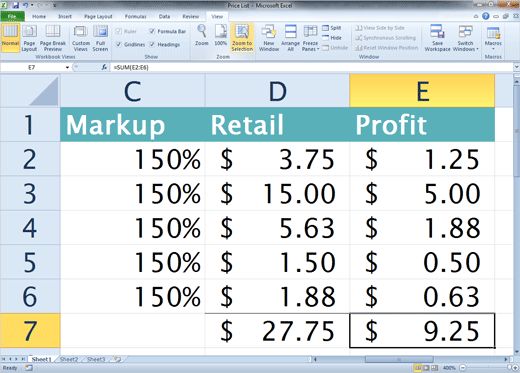Click next sheet navigation arrow
Image resolution: width=520 pixels, height=373 pixels.
coord(16,359)
